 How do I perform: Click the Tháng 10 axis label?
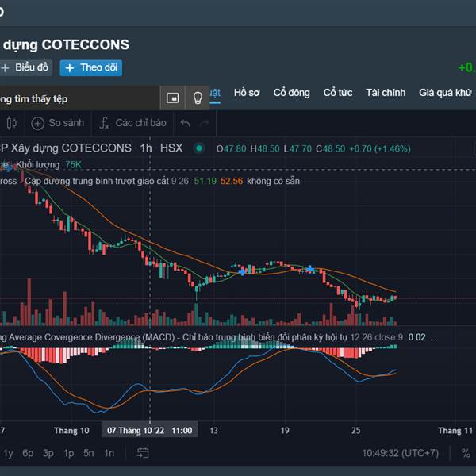tap(71, 431)
